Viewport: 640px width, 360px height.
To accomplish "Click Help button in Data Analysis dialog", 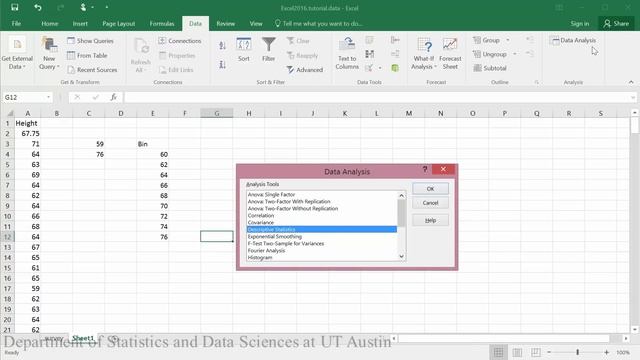I will [430, 220].
